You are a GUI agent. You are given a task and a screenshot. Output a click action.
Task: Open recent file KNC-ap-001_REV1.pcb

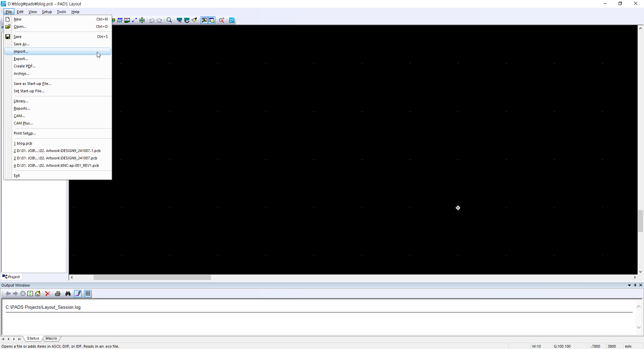[58, 165]
